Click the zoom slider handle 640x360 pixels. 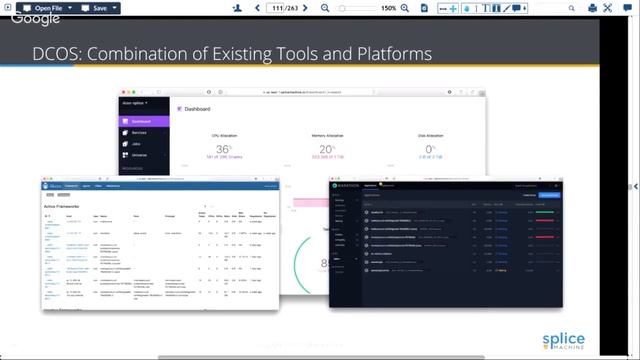342,8
